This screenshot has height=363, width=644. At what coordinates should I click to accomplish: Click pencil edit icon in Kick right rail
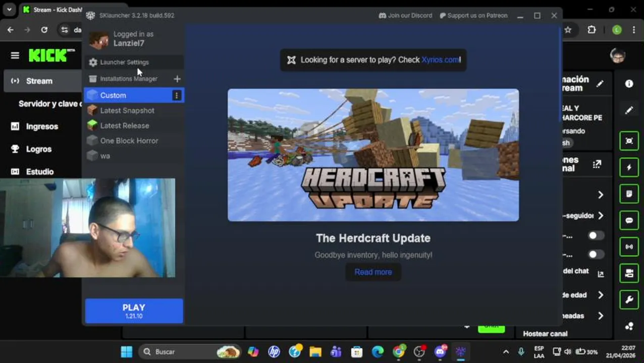pyautogui.click(x=629, y=110)
